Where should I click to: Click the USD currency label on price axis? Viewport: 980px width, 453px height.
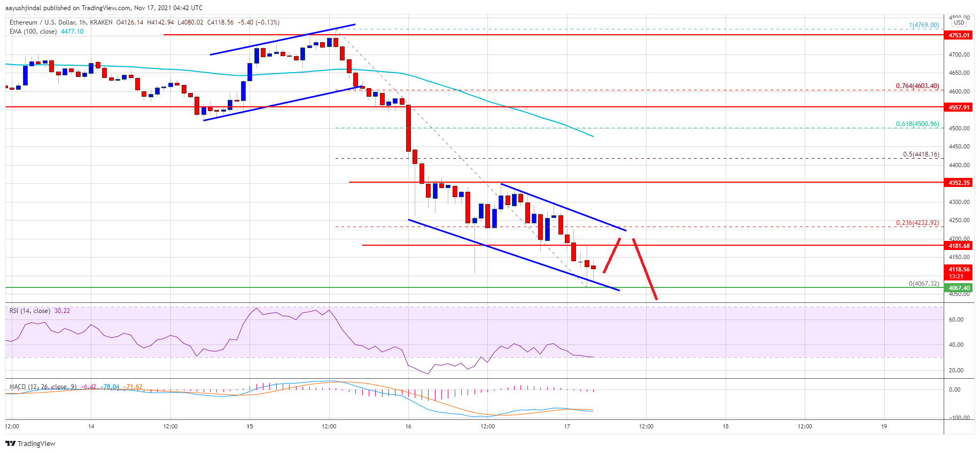[959, 22]
